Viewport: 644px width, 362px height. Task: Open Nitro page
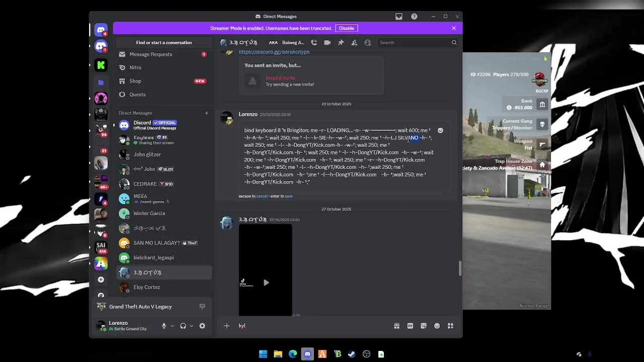(164, 67)
